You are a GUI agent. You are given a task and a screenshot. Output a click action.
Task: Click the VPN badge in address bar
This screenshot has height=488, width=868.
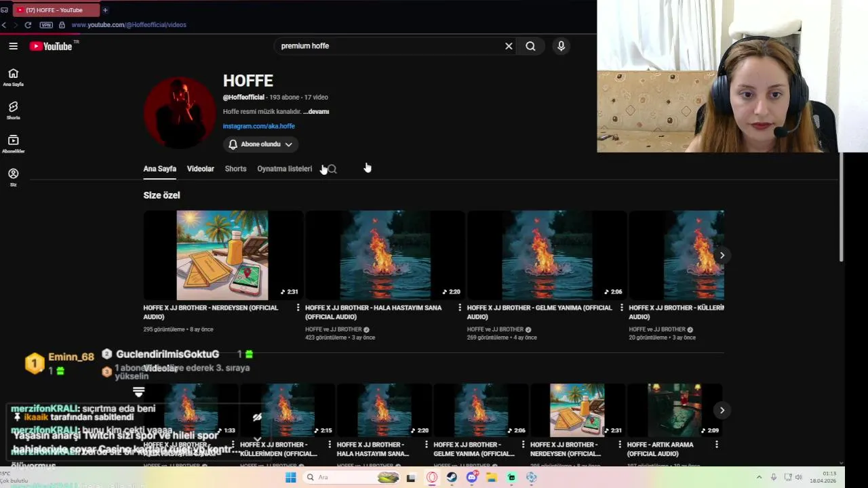click(46, 25)
